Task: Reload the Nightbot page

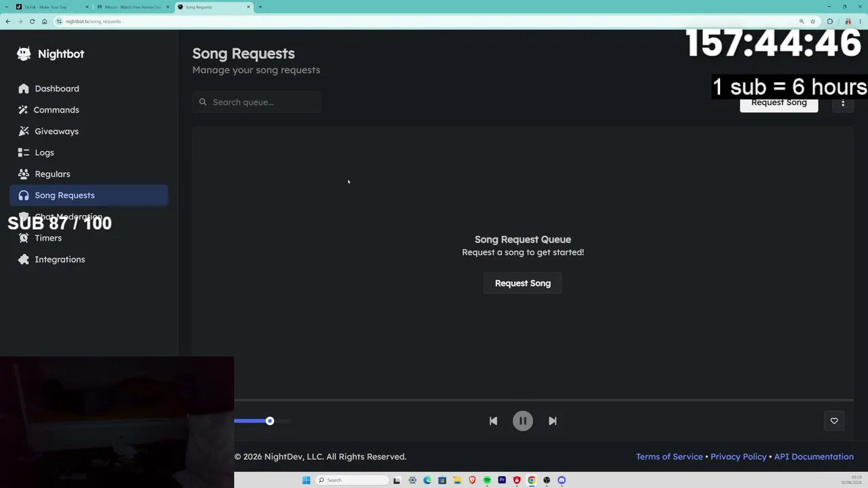Action: 32,21
